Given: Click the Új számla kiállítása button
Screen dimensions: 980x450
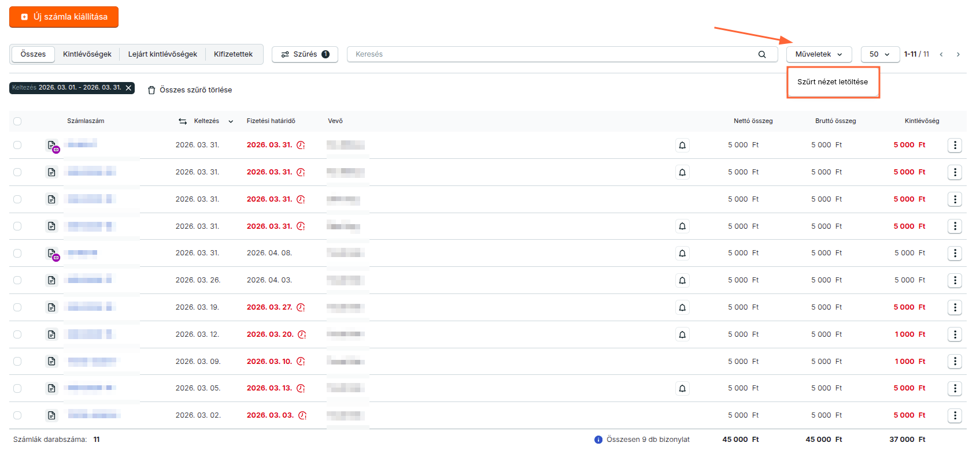Looking at the screenshot, I should 64,17.
